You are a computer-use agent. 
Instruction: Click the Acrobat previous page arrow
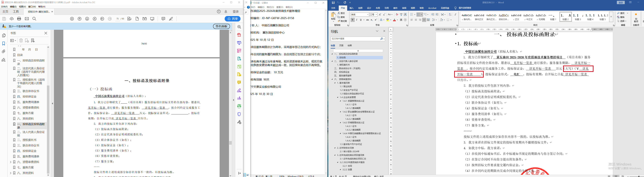click(80, 19)
